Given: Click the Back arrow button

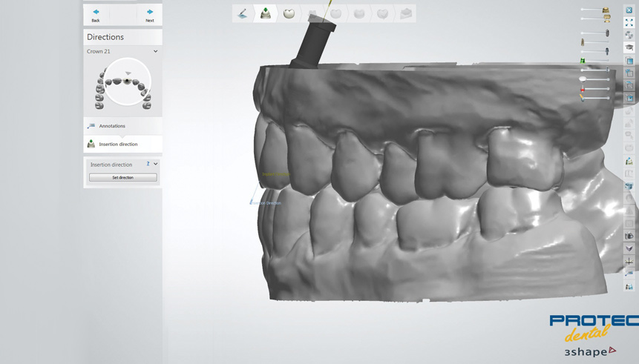Looking at the screenshot, I should [96, 14].
